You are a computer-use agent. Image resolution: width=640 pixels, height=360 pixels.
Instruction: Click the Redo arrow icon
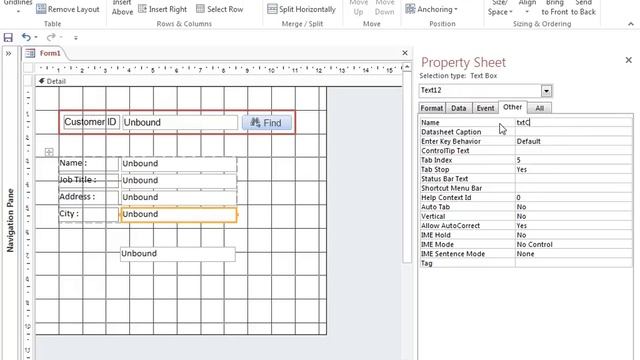[51, 38]
